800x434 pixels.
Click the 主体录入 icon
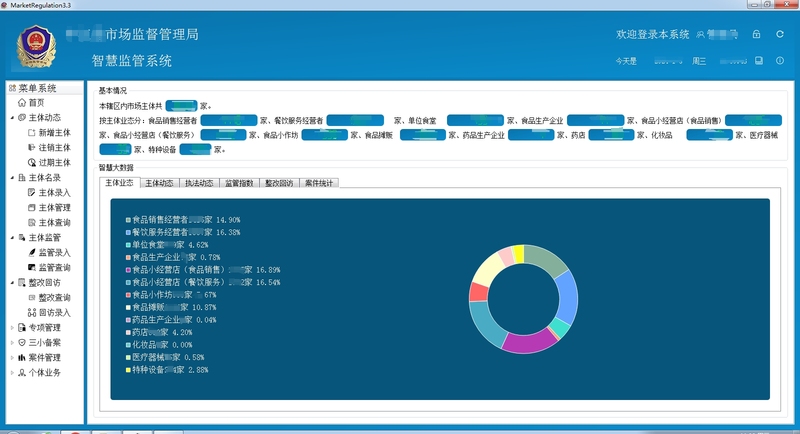[32, 193]
